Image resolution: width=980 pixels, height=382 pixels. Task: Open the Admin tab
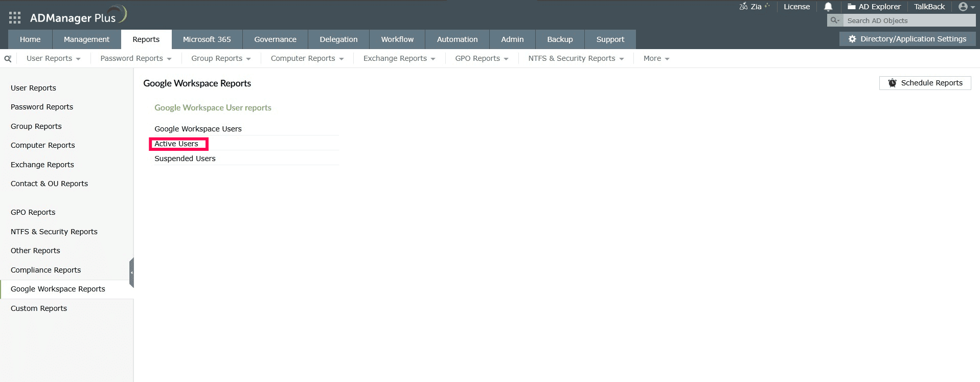[512, 39]
